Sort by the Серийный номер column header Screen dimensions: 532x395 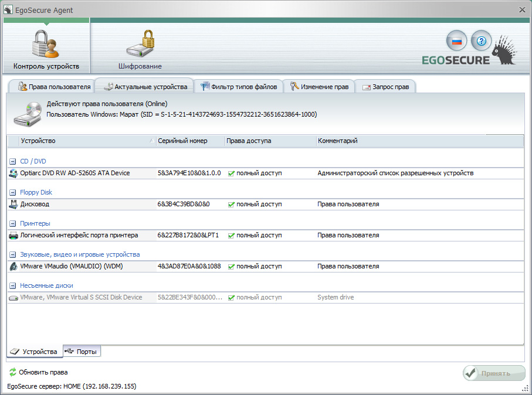point(191,141)
